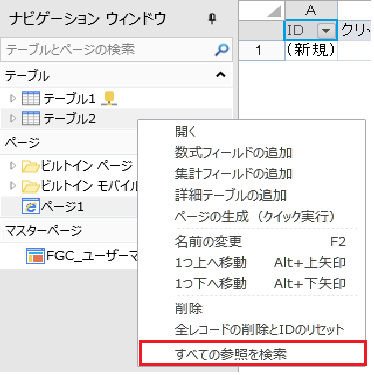Screen dimensions: 374x375
Task: Expand the テーブル1 tree node
Action: pos(13,98)
